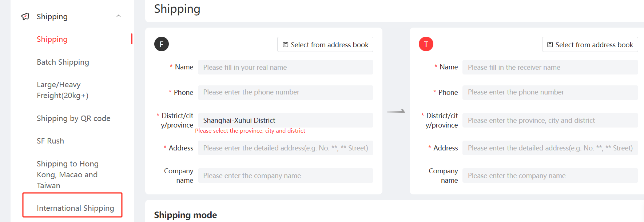This screenshot has width=644, height=222.
Task: Click the paper plane Shipping icon in the sidebar
Action: click(x=25, y=17)
